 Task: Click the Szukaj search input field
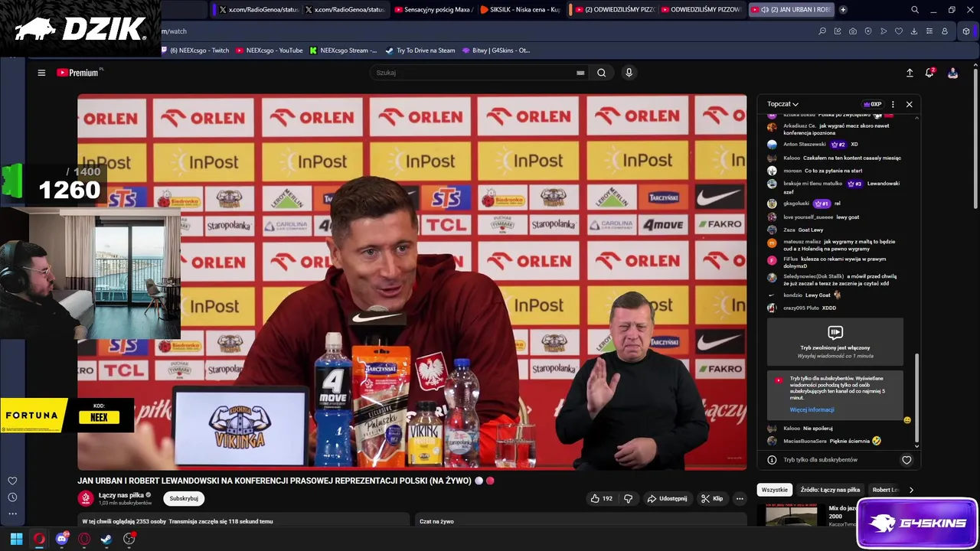pyautogui.click(x=475, y=73)
